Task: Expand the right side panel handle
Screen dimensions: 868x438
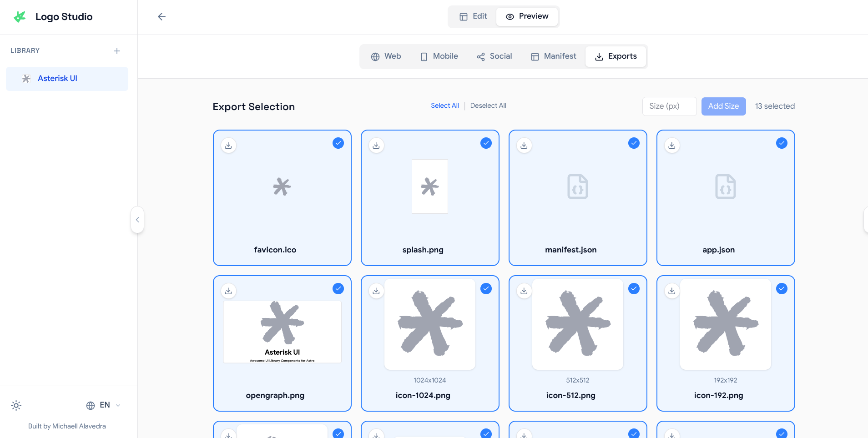Action: coord(865,220)
